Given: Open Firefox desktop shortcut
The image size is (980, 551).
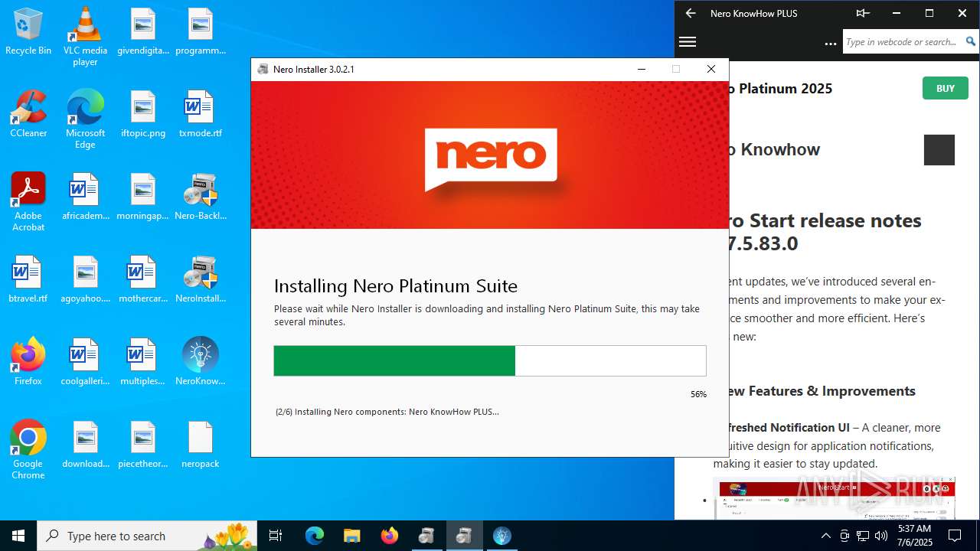Looking at the screenshot, I should tap(28, 361).
